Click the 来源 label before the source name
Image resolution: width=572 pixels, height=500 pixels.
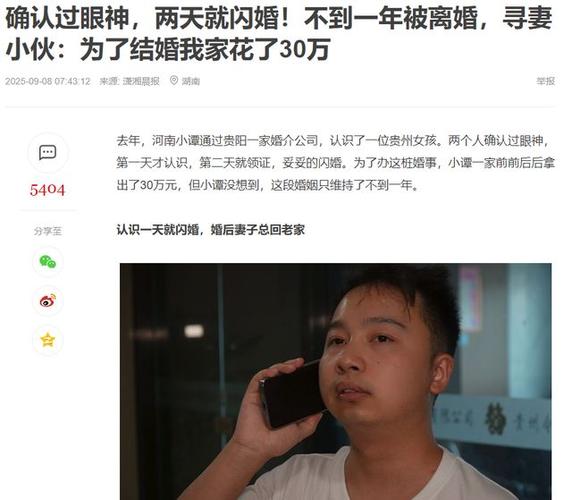110,81
